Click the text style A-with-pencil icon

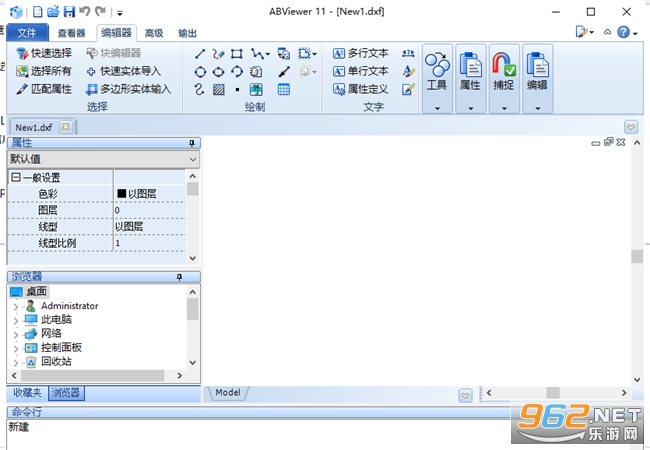[x=408, y=71]
